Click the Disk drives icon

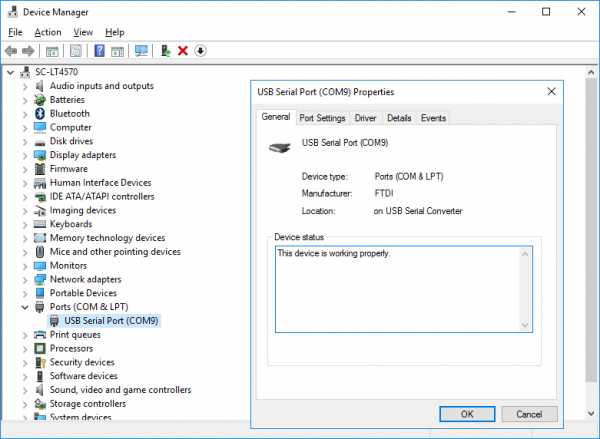(x=40, y=142)
